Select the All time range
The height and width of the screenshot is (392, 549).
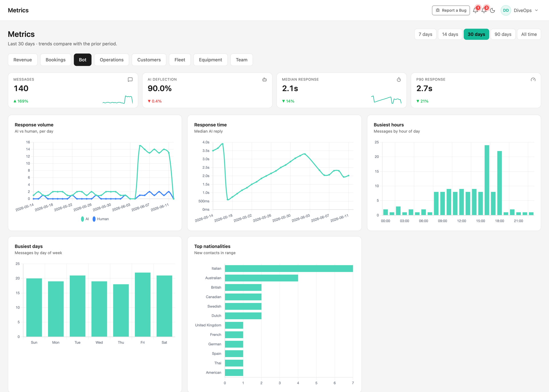(x=529, y=34)
